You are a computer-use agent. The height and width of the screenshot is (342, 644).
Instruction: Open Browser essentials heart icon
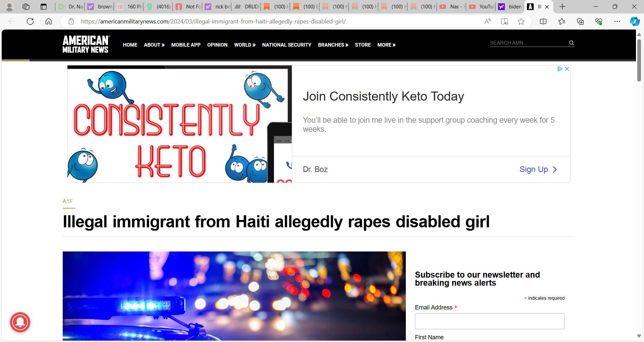point(599,21)
